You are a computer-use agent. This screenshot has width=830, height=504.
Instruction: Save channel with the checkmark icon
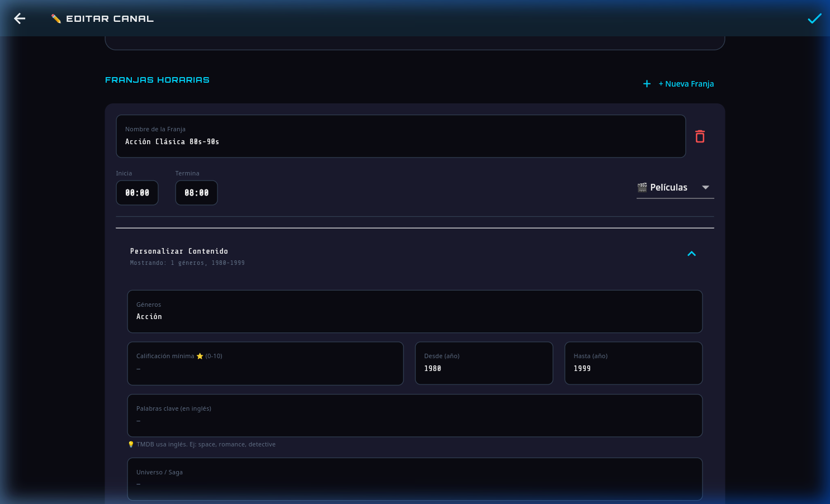814,18
